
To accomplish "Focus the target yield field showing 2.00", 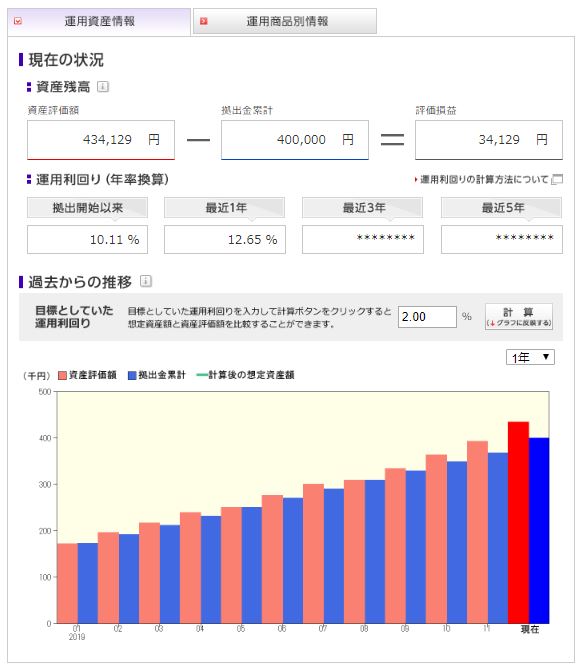I will pyautogui.click(x=427, y=317).
